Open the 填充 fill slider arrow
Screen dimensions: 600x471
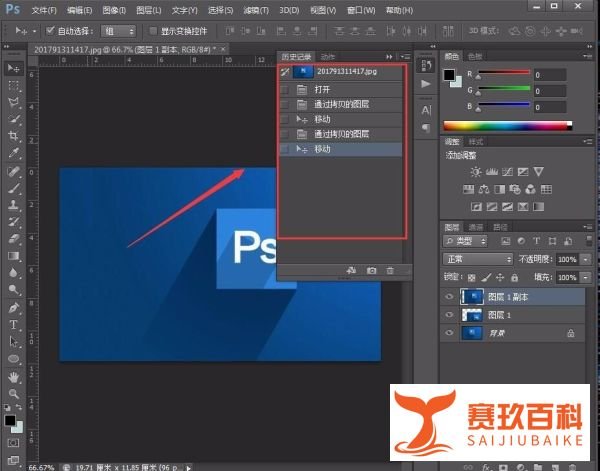(x=585, y=277)
